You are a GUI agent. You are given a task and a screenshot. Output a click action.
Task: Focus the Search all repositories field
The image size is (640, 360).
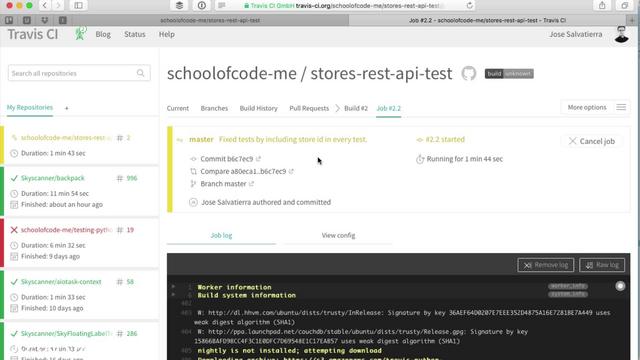(79, 73)
